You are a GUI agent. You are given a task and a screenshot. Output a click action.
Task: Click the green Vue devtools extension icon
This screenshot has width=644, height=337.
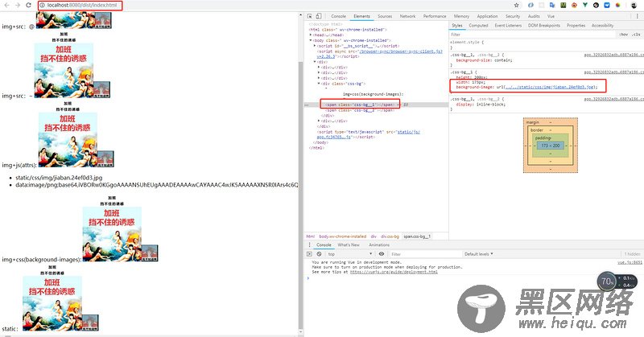coord(585,6)
